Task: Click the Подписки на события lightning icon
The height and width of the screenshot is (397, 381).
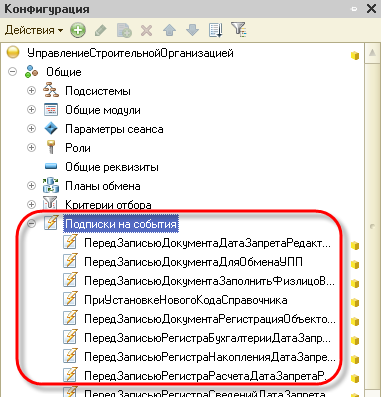Action: 51,223
